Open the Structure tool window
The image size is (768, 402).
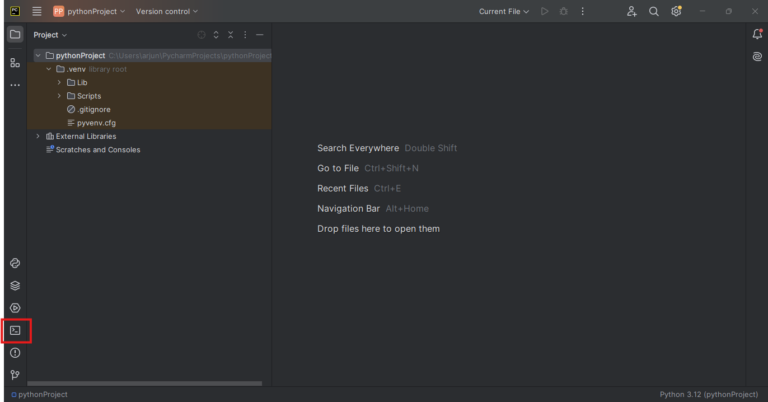point(15,62)
